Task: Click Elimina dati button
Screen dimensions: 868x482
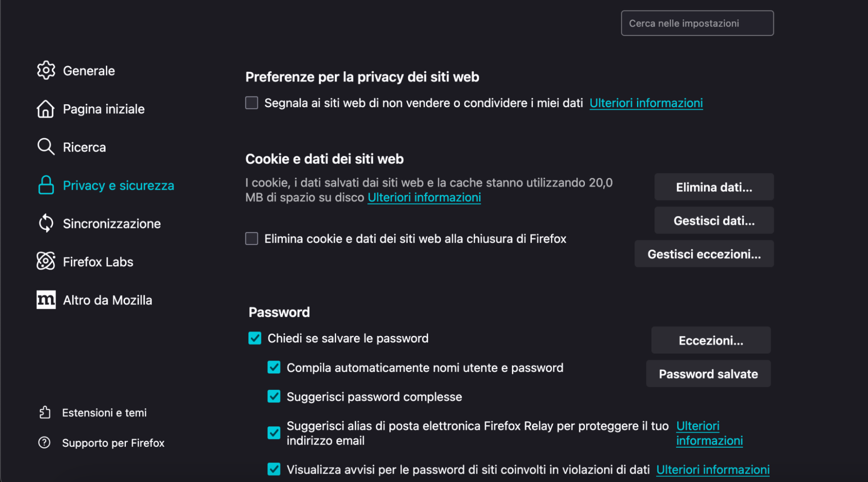Action: coord(713,187)
